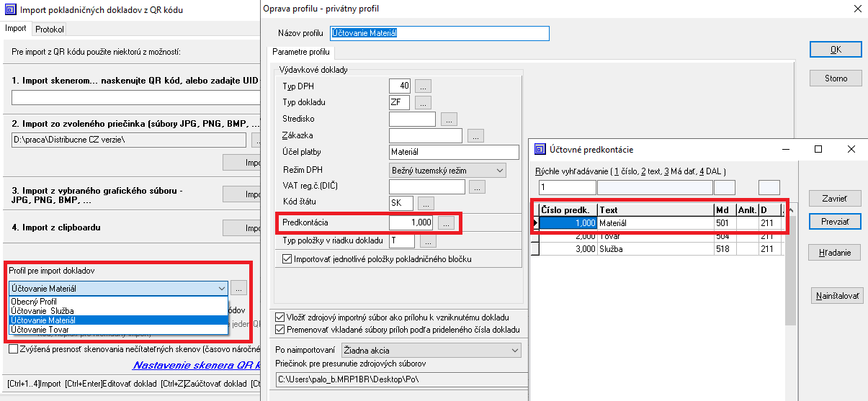
Task: Click the Prevziať button
Action: (835, 222)
